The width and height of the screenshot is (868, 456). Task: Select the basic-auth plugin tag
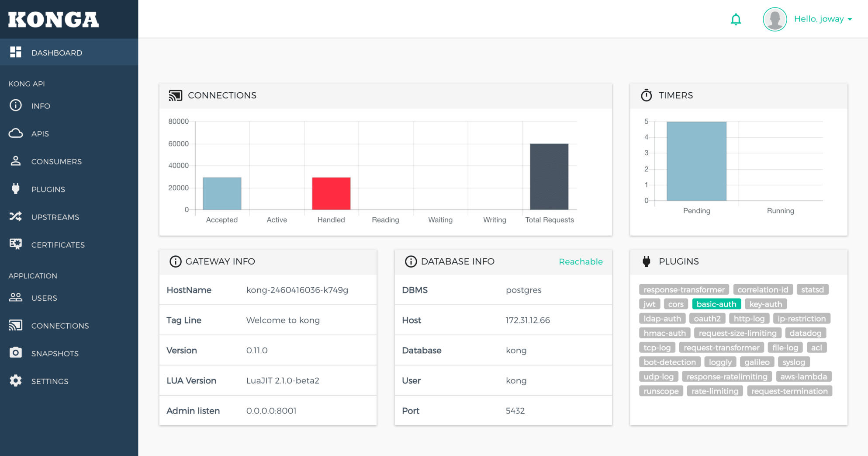(x=716, y=304)
